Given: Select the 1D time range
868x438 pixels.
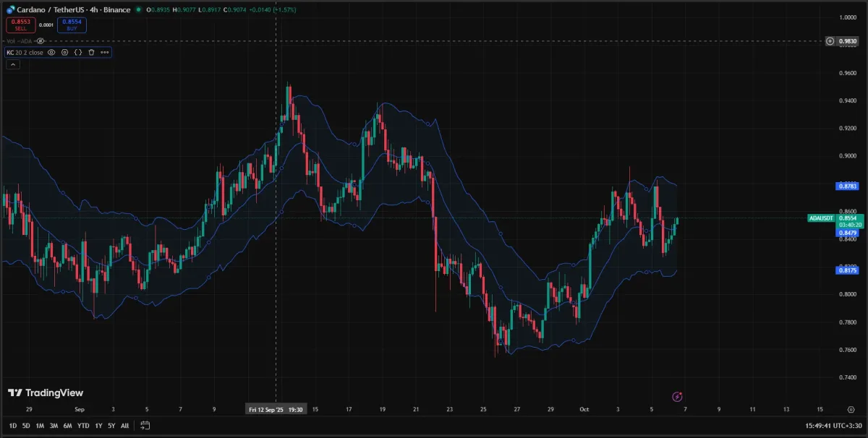Looking at the screenshot, I should point(13,426).
